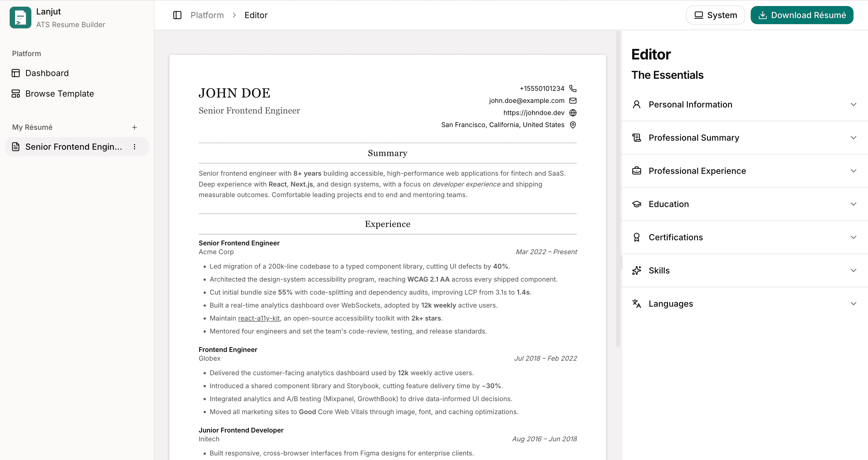Click the Certifications award ribbon icon

636,237
